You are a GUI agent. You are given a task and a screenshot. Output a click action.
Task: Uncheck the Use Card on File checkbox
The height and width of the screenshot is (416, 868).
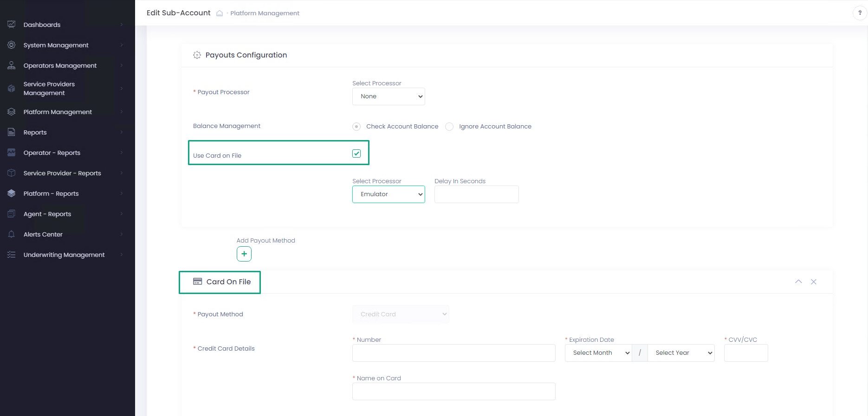pos(356,154)
